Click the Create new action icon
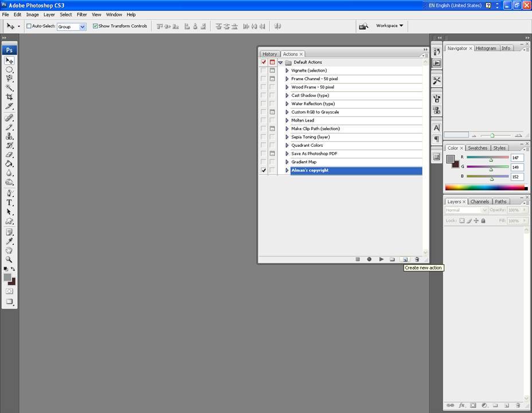 click(405, 259)
